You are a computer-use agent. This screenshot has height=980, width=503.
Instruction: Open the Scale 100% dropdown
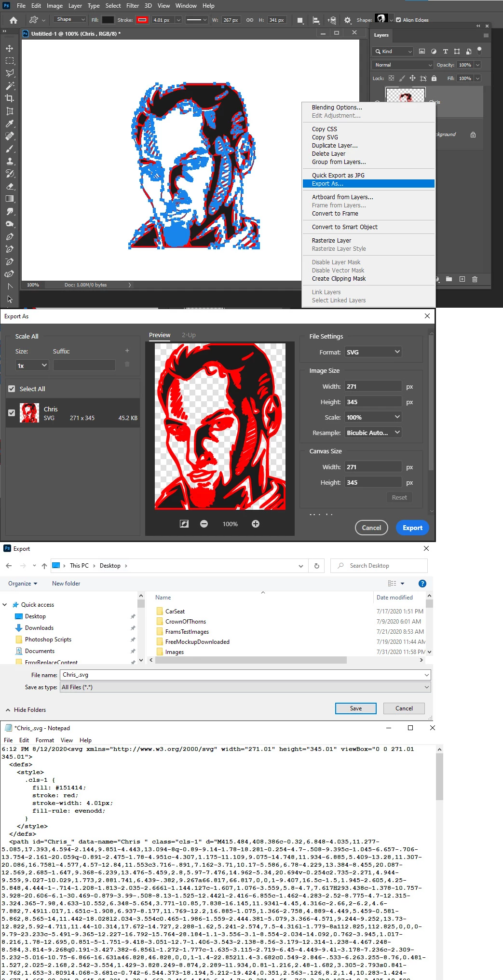click(x=373, y=417)
